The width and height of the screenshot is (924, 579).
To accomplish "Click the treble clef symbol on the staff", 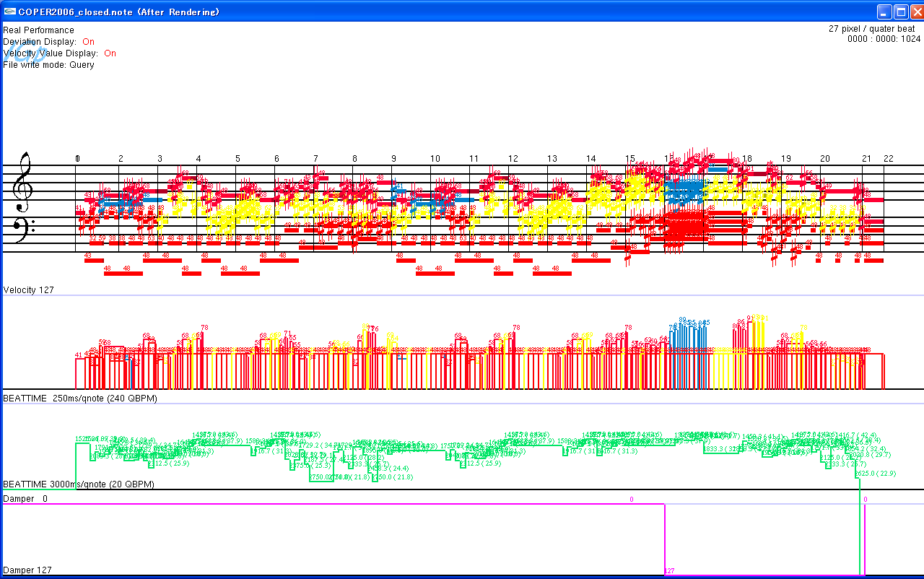I will click(x=25, y=177).
